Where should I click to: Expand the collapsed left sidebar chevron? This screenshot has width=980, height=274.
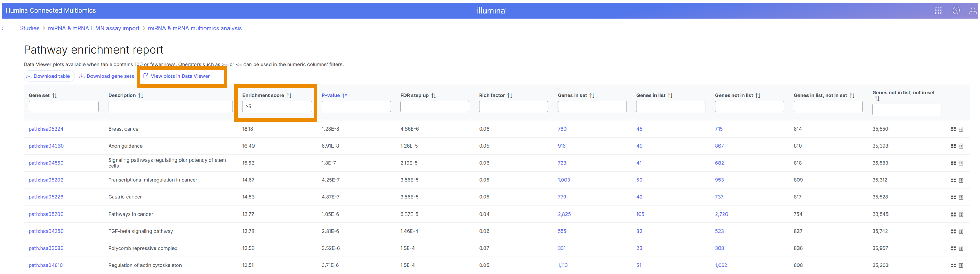coord(3,29)
